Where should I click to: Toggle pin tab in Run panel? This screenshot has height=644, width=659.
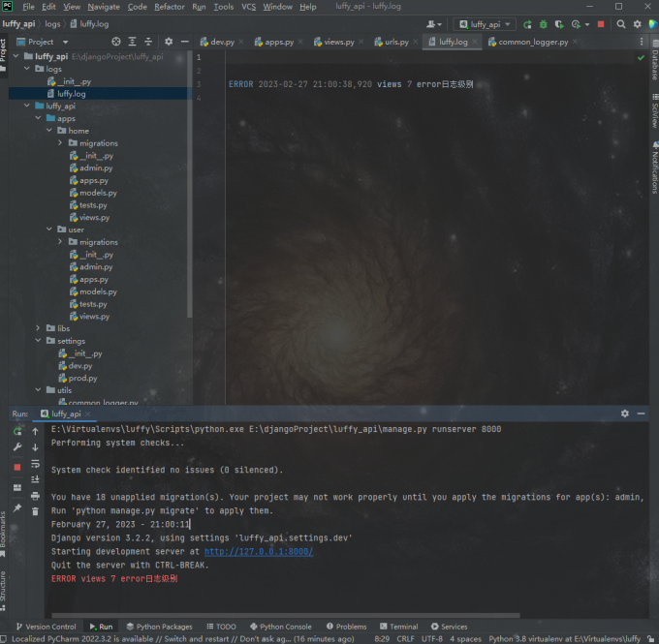click(x=17, y=507)
